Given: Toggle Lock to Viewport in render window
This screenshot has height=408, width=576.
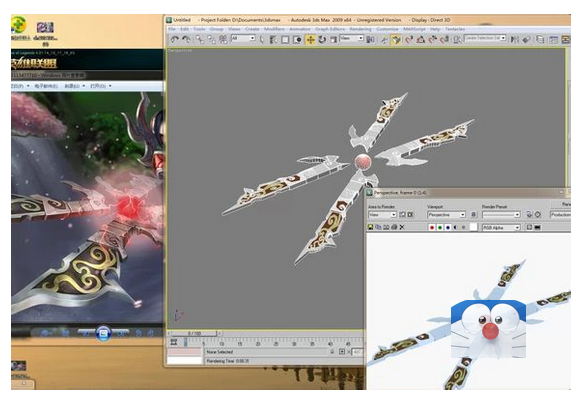Looking at the screenshot, I should tap(474, 215).
